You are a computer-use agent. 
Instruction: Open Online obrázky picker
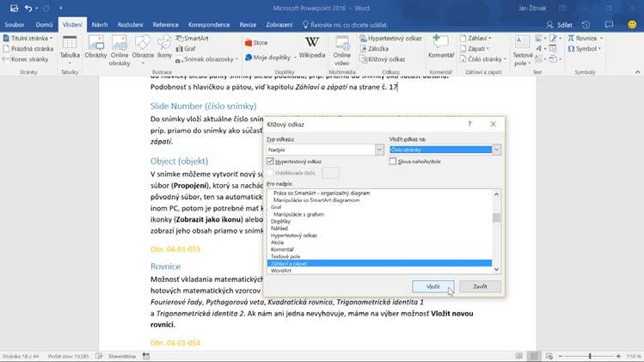click(x=120, y=50)
